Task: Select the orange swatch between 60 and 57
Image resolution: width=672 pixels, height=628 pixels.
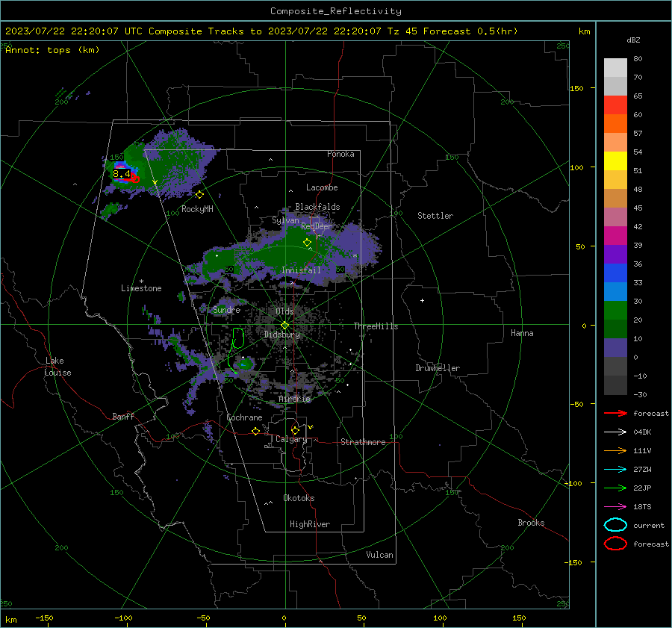Action: [615, 124]
